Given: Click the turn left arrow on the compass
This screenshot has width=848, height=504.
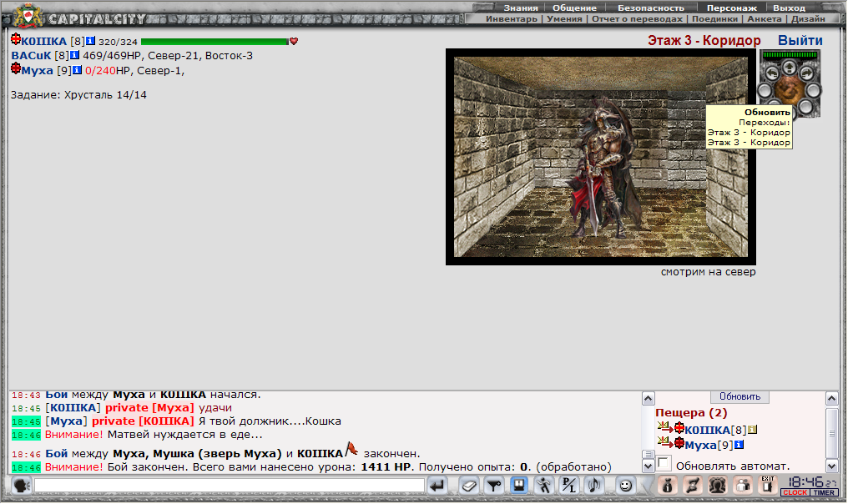Looking at the screenshot, I should click(x=772, y=73).
